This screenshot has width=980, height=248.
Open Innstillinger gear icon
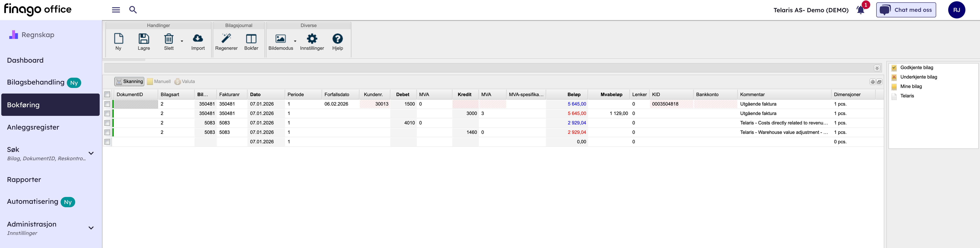tap(311, 39)
